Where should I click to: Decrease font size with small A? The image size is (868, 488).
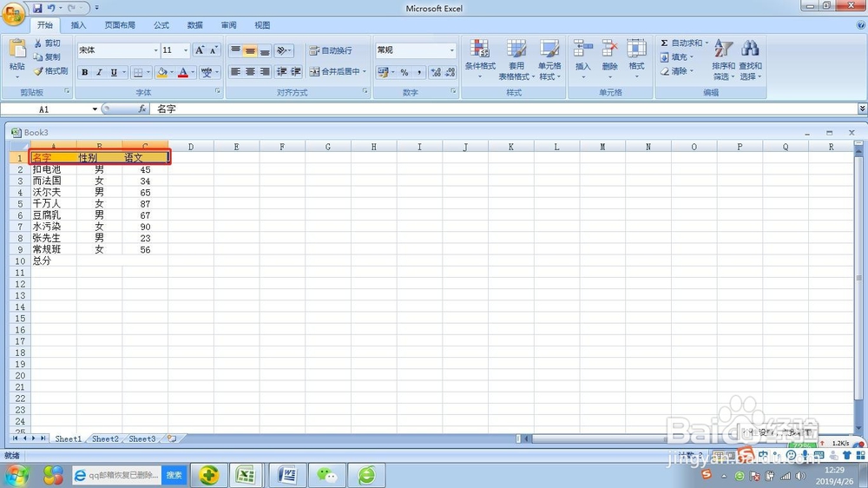[214, 50]
